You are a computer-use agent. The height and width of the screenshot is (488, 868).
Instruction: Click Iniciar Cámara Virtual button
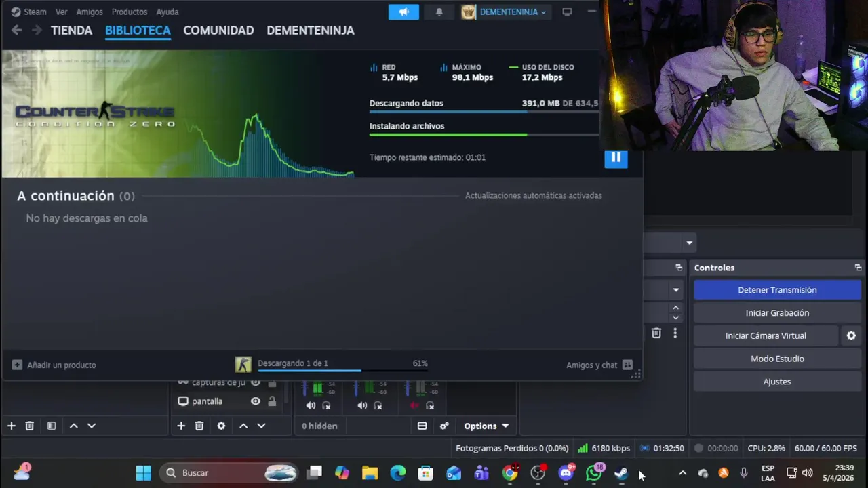766,335
